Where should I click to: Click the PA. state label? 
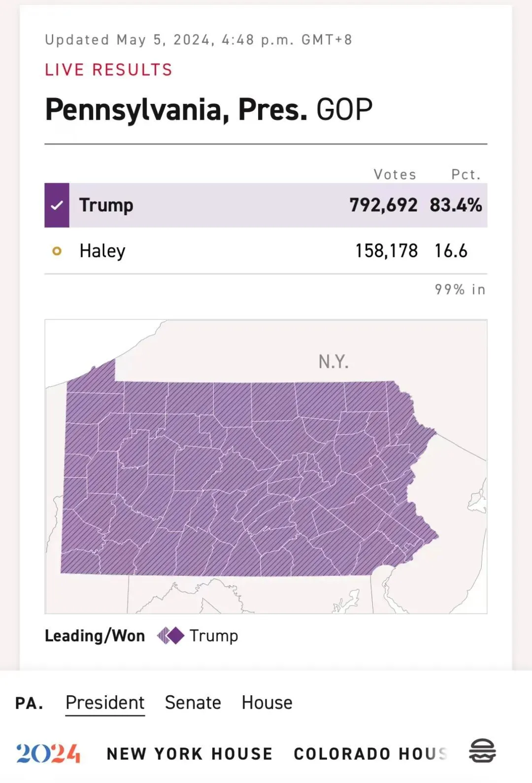(29, 703)
